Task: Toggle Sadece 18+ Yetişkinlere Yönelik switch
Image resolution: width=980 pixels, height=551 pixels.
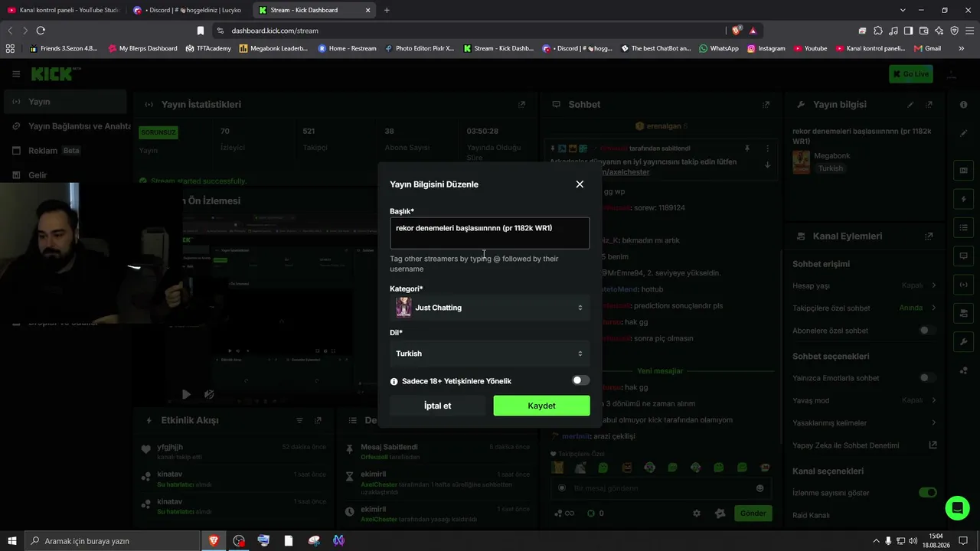Action: click(x=581, y=380)
